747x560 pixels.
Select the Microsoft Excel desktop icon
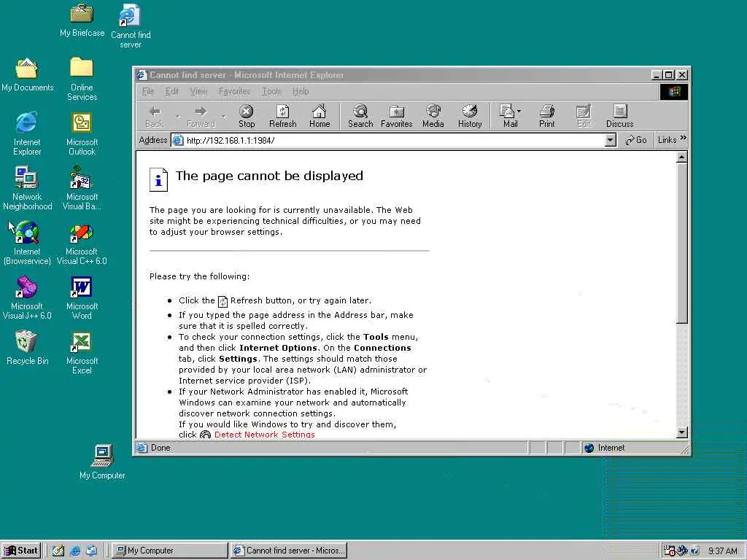82,352
